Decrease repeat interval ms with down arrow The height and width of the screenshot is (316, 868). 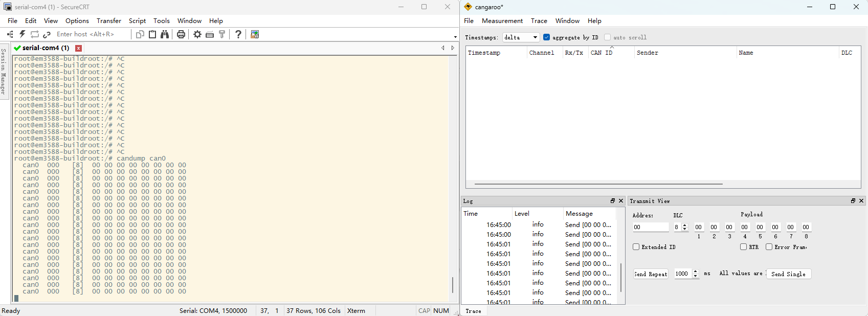(x=695, y=276)
